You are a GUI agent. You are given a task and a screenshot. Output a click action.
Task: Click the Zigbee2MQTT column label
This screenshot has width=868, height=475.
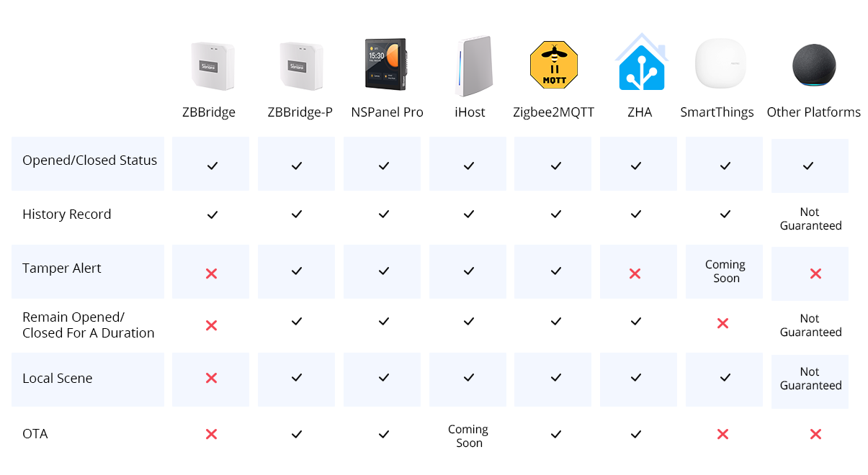553,112
